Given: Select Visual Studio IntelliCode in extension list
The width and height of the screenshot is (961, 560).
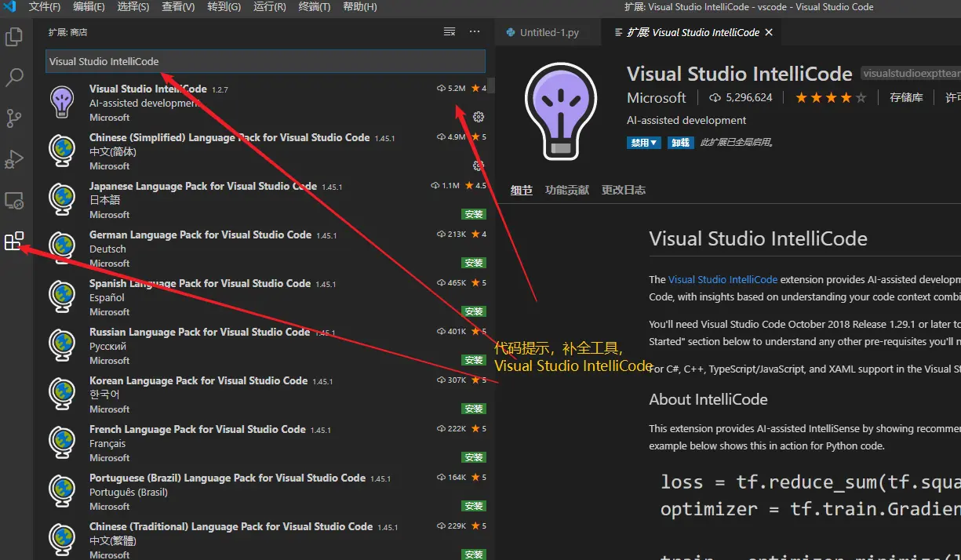Looking at the screenshot, I should [x=265, y=102].
